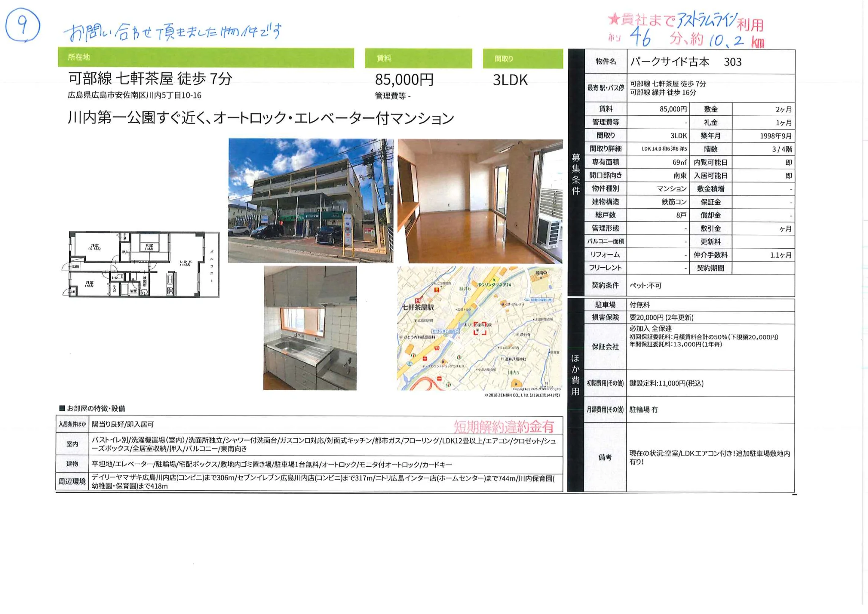Click the 七軒茶屋駅 station symbol on the map
Image resolution: width=868 pixels, height=614 pixels.
click(418, 300)
